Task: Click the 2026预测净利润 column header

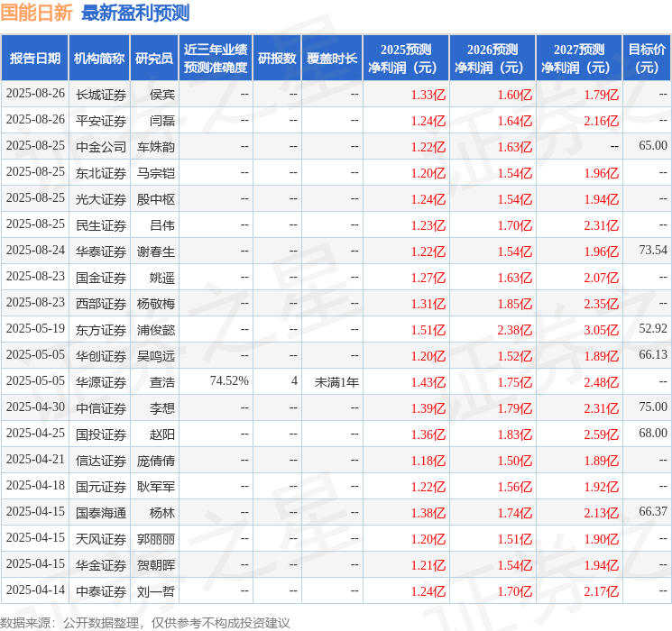Action: [492, 59]
